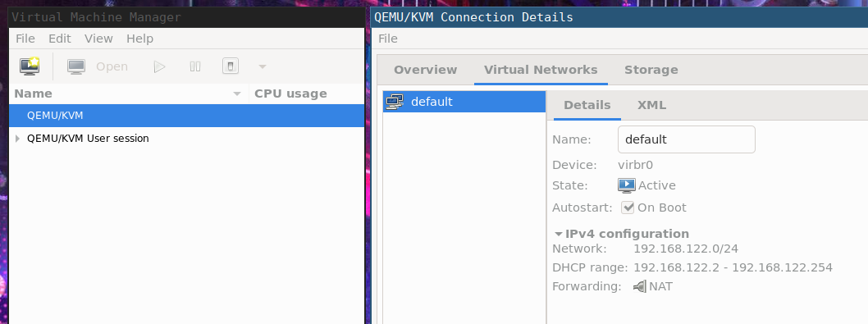Viewport: 868px width, 324px height.
Task: Click the default network icon in the list
Action: [x=395, y=102]
